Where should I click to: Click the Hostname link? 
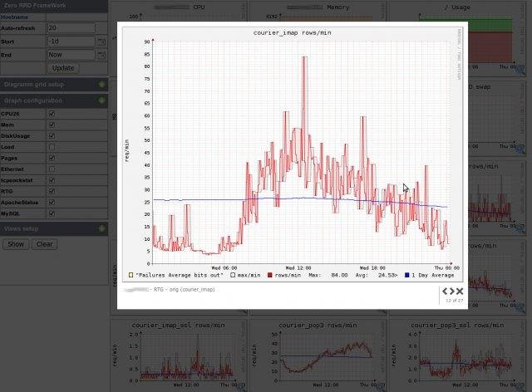click(14, 17)
